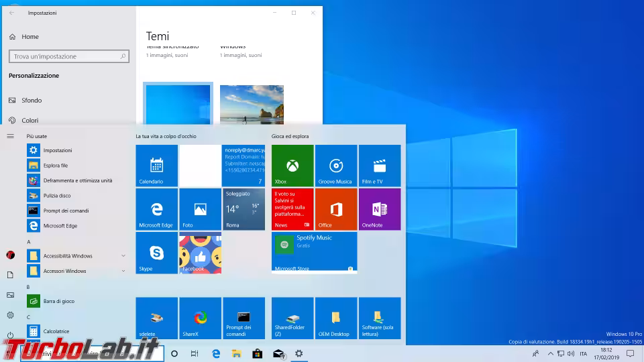Open the OEM Desktop tile
Viewport: 644px width, 362px height.
[x=336, y=318]
